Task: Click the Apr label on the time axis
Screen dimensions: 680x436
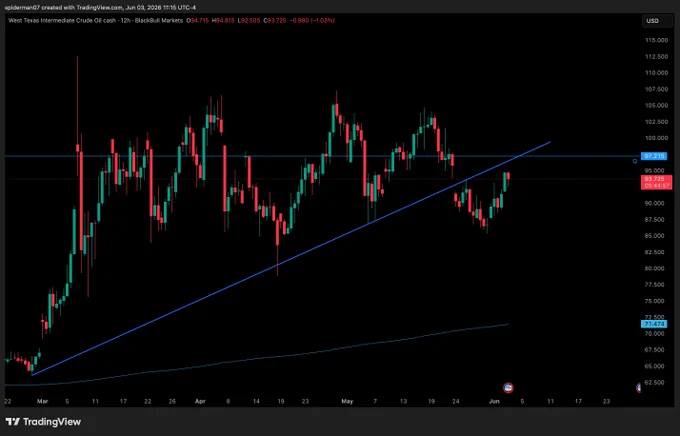Action: pyautogui.click(x=200, y=401)
